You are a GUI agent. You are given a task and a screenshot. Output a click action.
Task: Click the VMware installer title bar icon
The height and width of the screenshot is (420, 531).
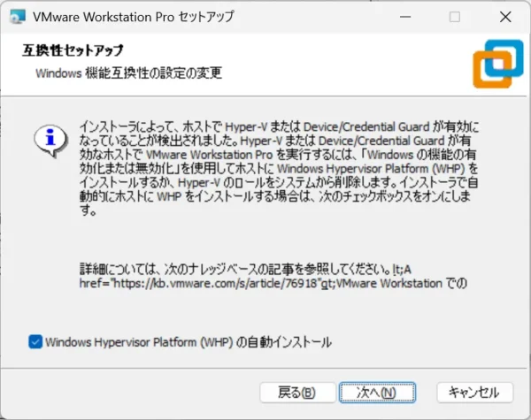18,17
